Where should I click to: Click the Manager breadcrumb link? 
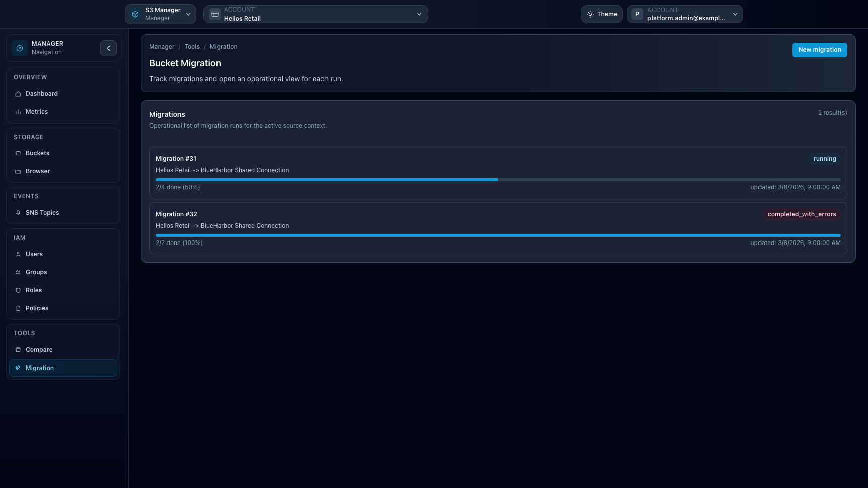(161, 46)
